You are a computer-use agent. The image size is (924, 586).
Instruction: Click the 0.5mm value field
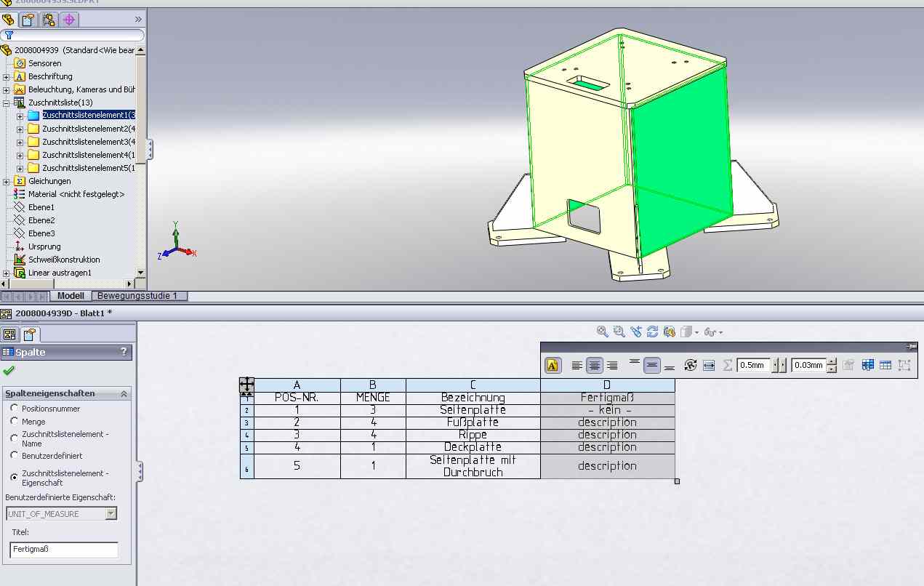point(754,366)
